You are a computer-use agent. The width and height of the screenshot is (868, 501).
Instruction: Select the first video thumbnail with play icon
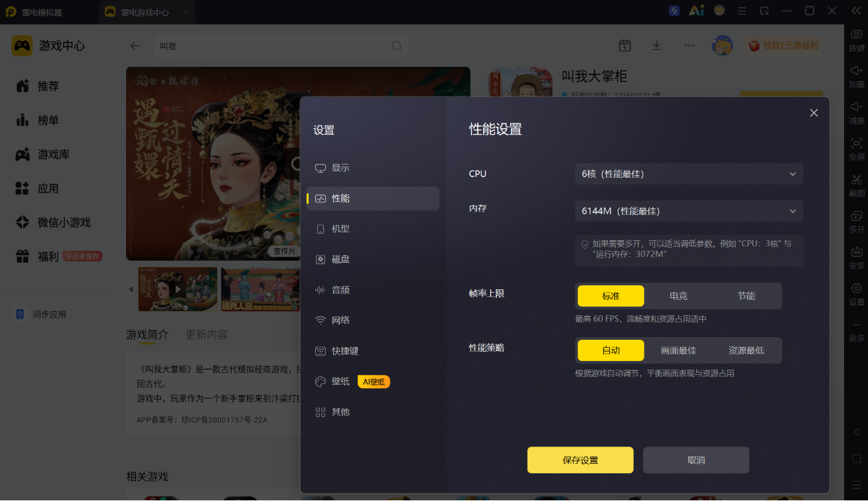(x=178, y=289)
